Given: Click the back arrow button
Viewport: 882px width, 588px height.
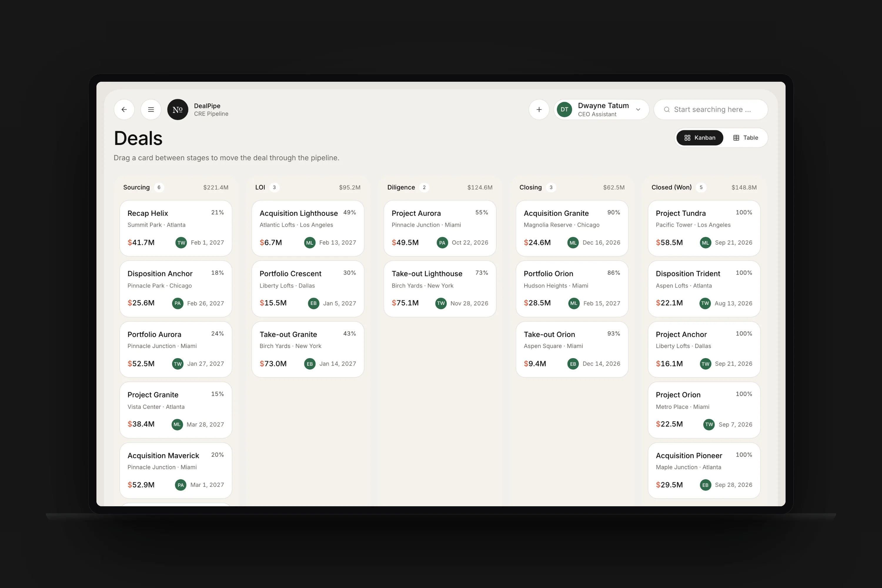Looking at the screenshot, I should point(124,109).
